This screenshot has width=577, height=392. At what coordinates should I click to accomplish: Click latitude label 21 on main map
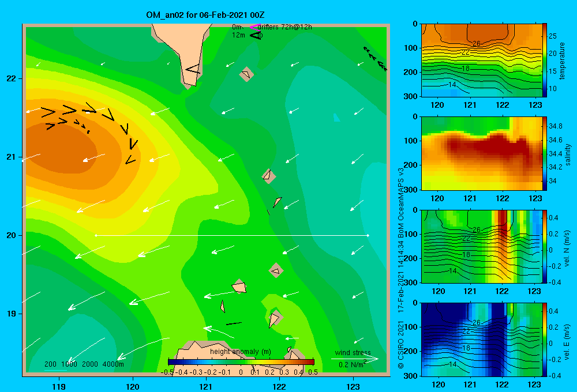click(11, 157)
